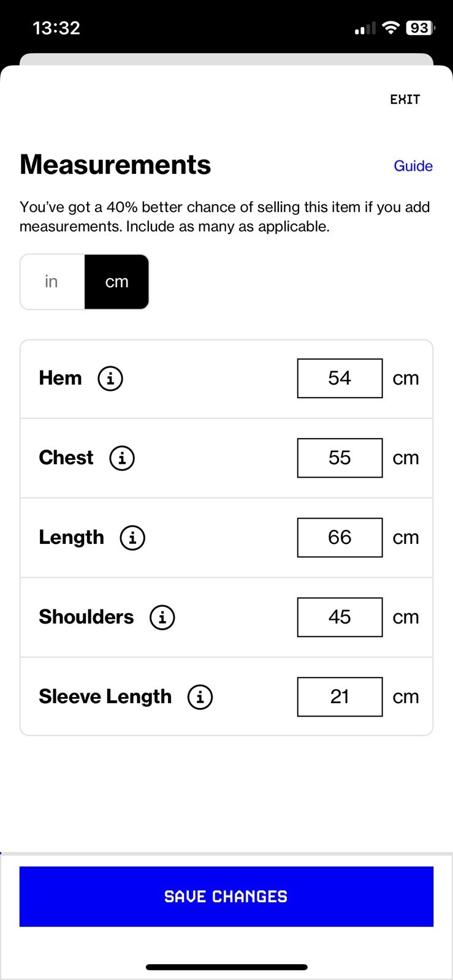The height and width of the screenshot is (980, 453).
Task: Tap the cellular signal bars icon
Action: click(x=365, y=29)
